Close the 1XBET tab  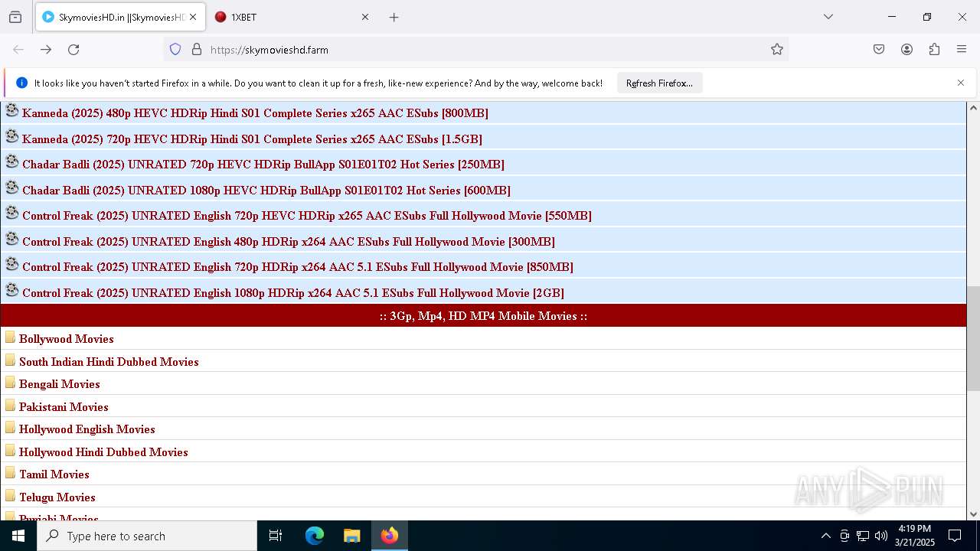point(364,17)
